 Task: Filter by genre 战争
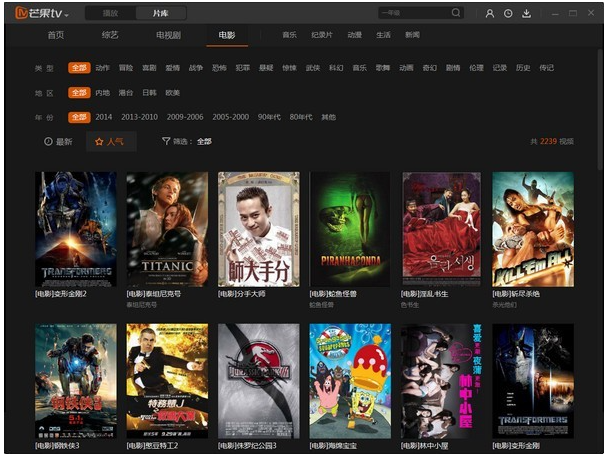coord(196,68)
